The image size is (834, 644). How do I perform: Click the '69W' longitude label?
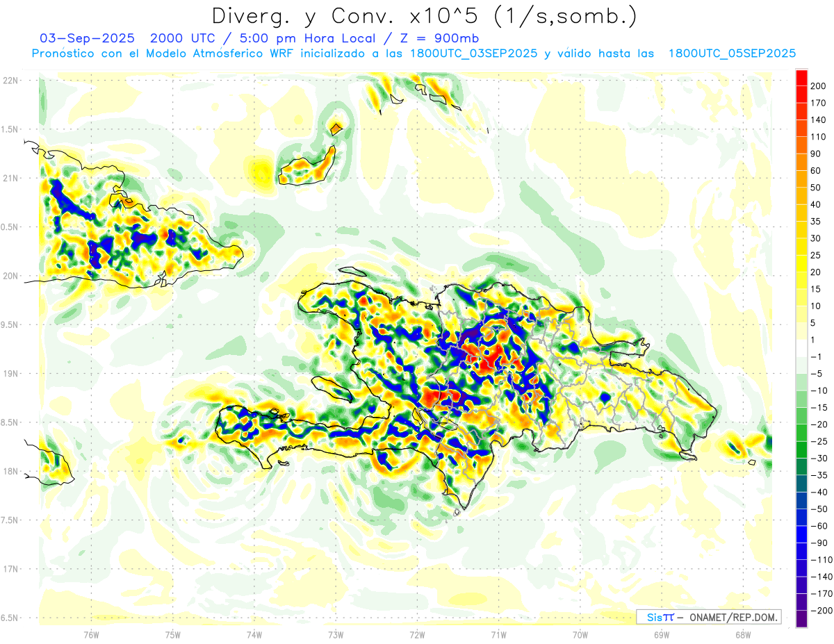pos(662,635)
